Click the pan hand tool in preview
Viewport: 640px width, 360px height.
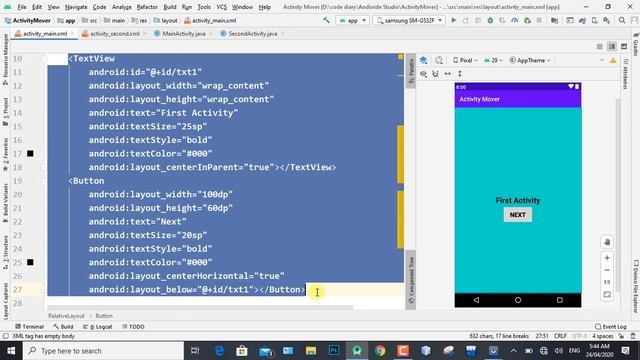click(x=607, y=242)
